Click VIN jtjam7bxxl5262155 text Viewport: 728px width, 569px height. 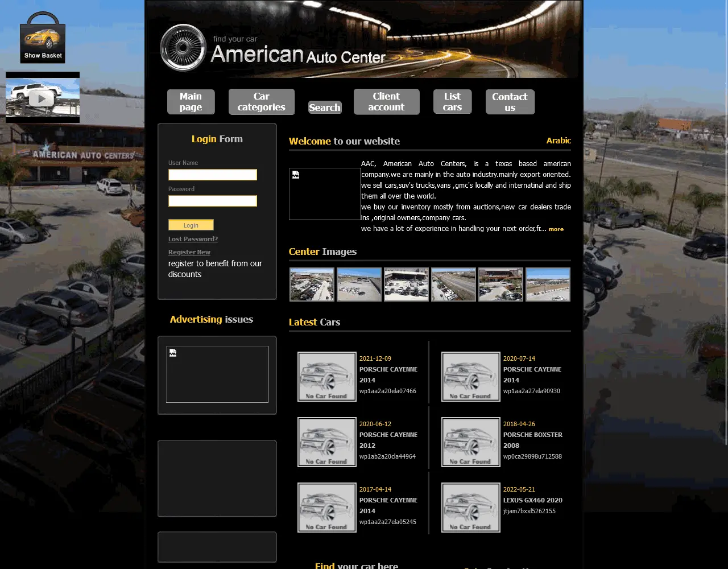530,511
